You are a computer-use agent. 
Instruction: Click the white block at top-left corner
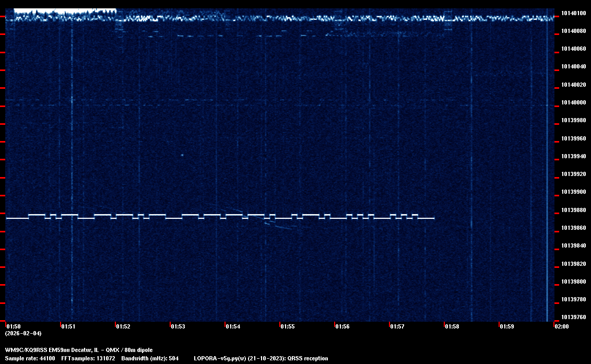pos(63,10)
